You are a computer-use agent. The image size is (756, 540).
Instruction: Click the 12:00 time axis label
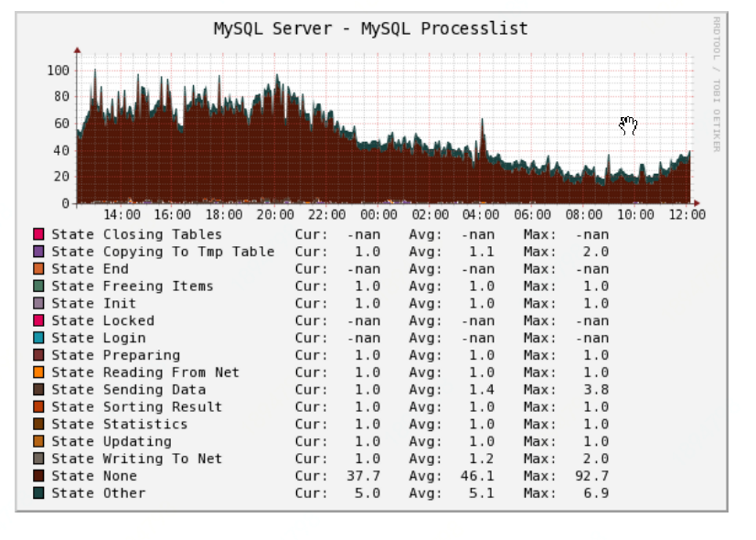(687, 214)
